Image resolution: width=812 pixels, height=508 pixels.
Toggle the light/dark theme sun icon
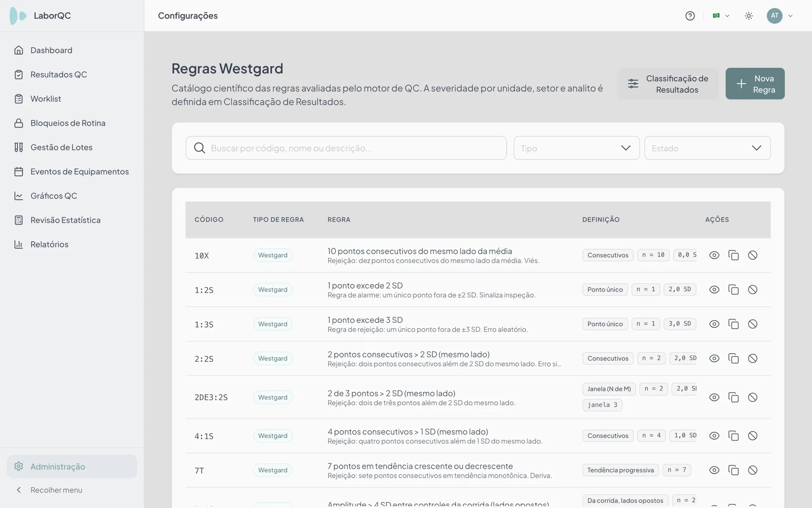pos(749,16)
